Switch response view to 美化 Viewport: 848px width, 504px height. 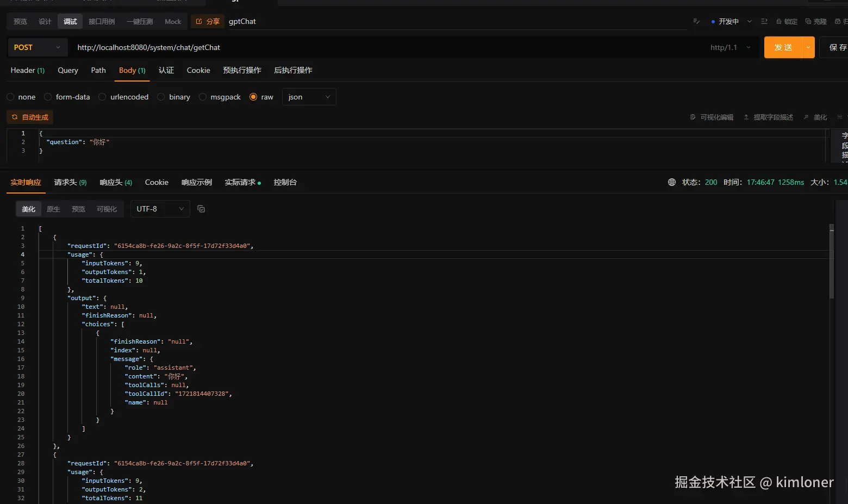pyautogui.click(x=28, y=209)
